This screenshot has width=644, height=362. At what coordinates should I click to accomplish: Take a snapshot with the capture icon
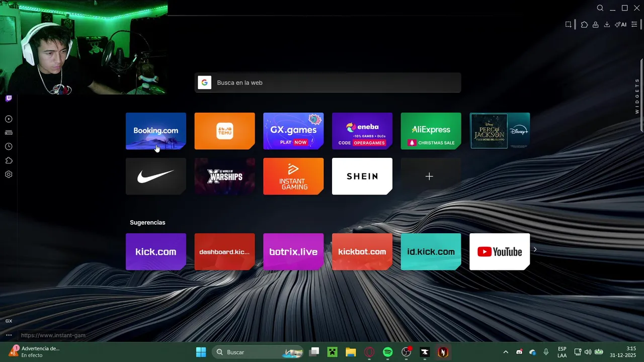click(568, 24)
